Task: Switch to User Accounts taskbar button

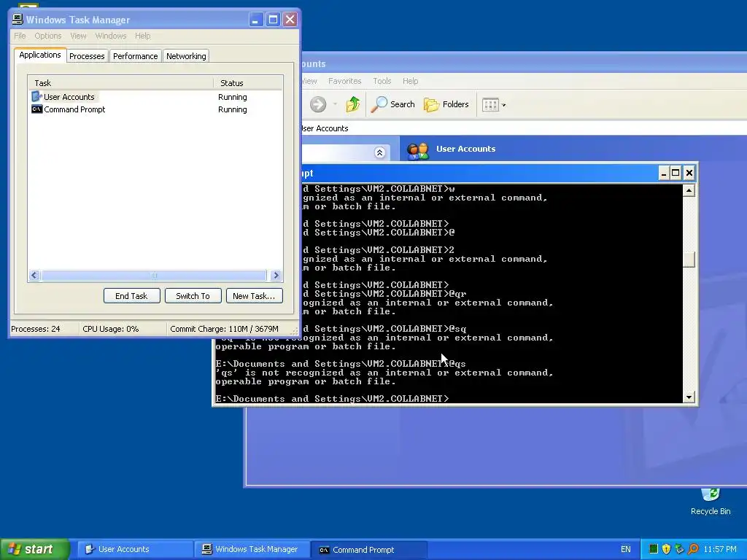Action: coord(134,549)
